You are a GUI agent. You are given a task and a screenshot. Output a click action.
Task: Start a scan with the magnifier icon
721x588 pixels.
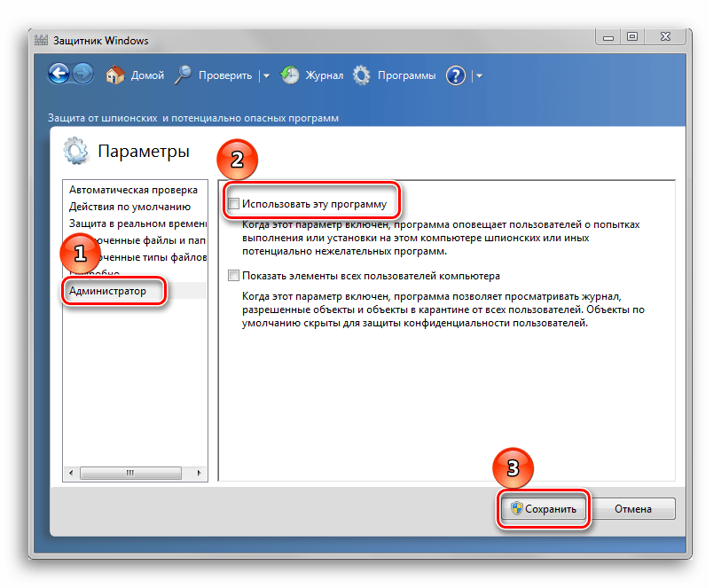tap(183, 74)
